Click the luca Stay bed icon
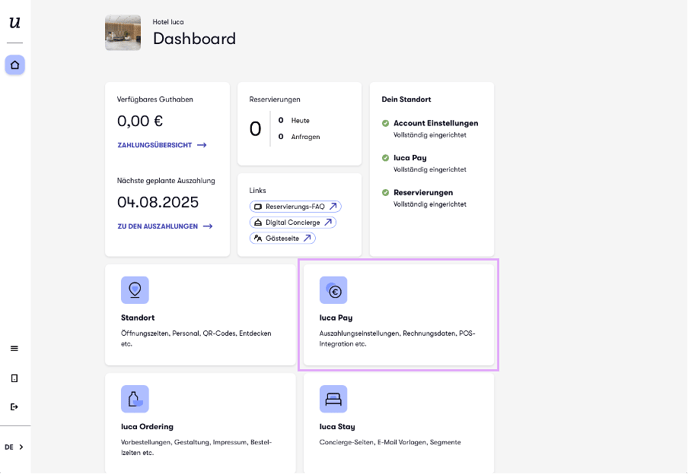Viewport: 688px width, 474px height. tap(333, 399)
